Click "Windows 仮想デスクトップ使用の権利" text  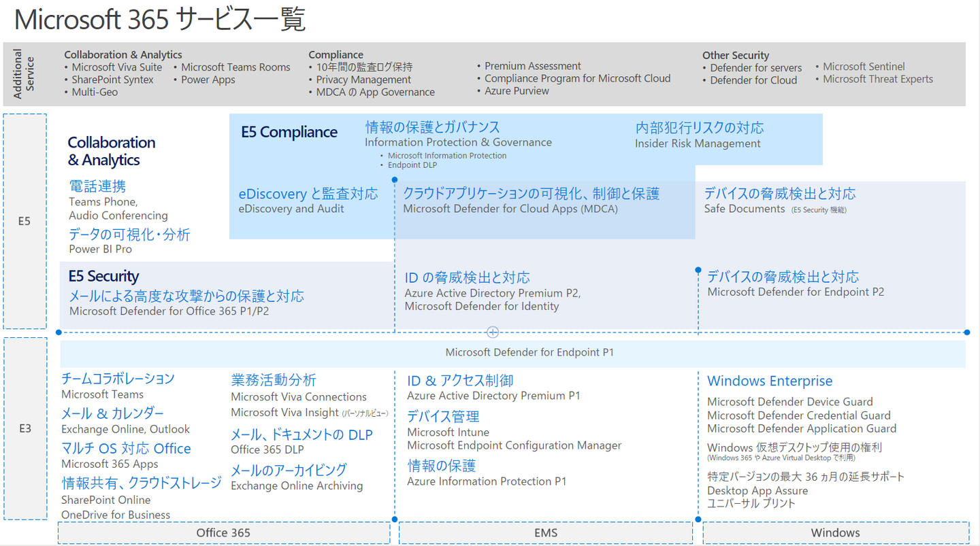[795, 447]
